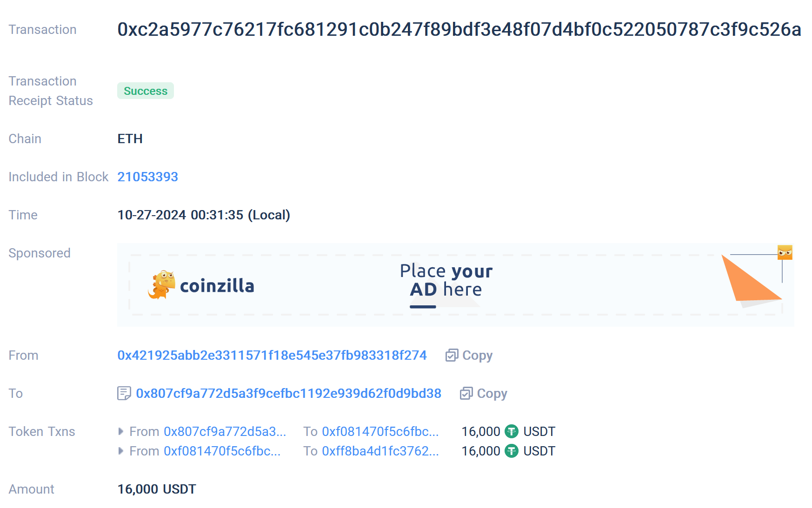Screen dimensions: 812x508
Task: Click USDT token icon in second transfer
Action: (x=512, y=451)
